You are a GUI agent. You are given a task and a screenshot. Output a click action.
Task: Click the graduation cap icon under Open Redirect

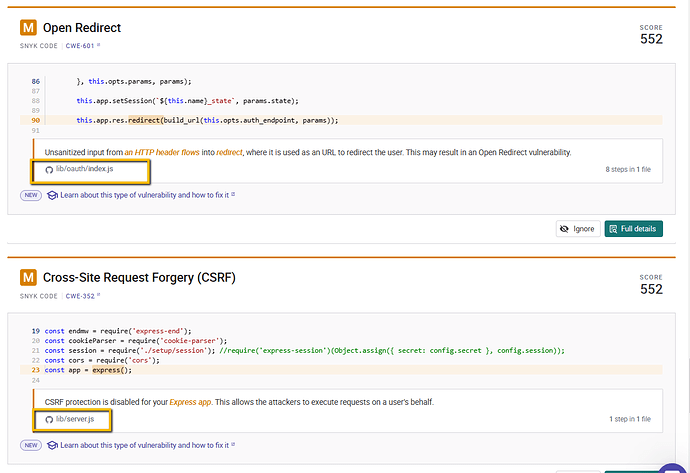pyautogui.click(x=52, y=195)
